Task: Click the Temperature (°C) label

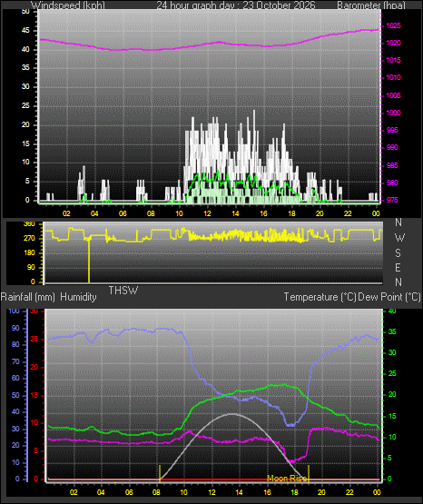Action: pos(320,297)
